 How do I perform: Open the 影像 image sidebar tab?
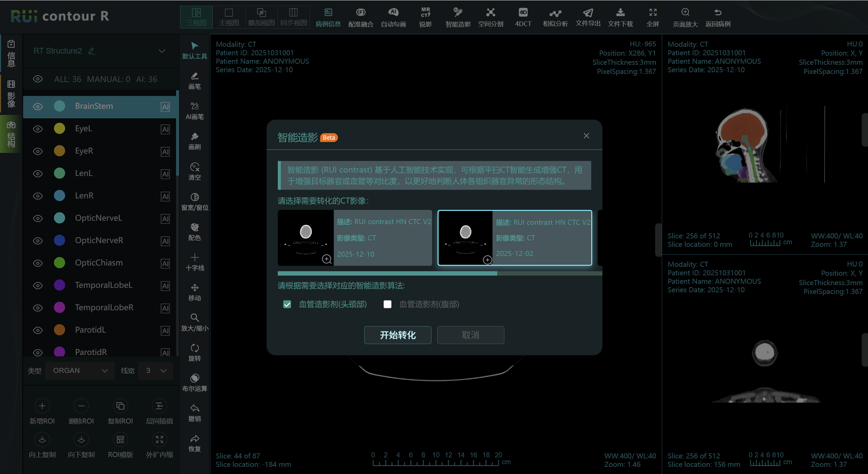coord(11,93)
